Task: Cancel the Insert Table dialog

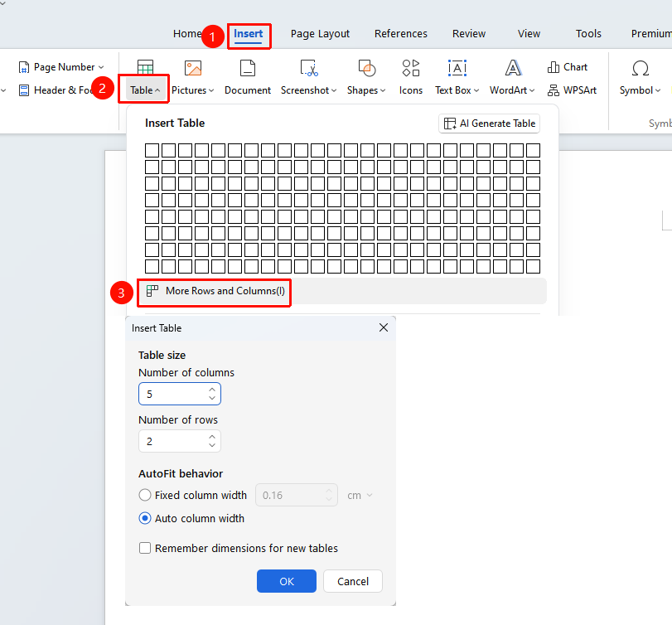Action: [x=353, y=581]
